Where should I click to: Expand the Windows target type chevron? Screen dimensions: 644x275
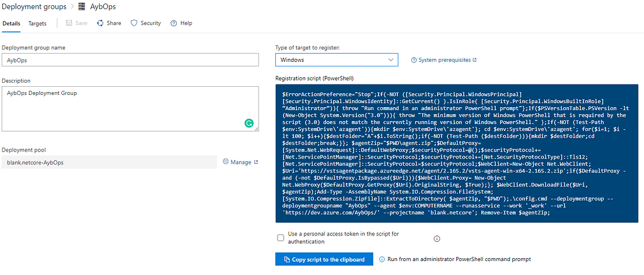pyautogui.click(x=391, y=60)
